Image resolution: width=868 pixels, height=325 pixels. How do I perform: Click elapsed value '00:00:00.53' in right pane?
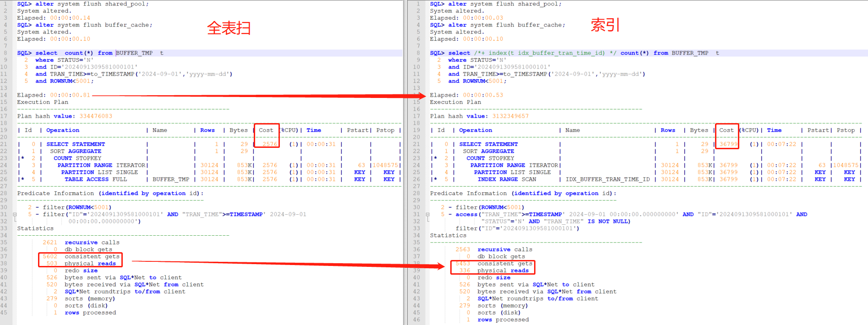coord(483,95)
